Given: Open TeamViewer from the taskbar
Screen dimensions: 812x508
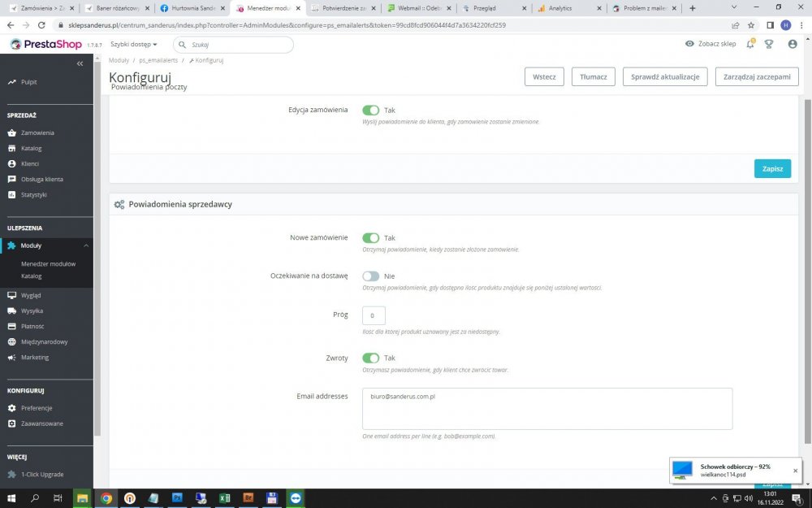Looking at the screenshot, I should [x=296, y=498].
